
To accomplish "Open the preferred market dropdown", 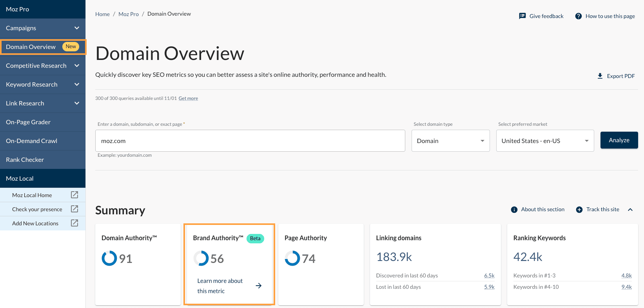I will (x=545, y=141).
